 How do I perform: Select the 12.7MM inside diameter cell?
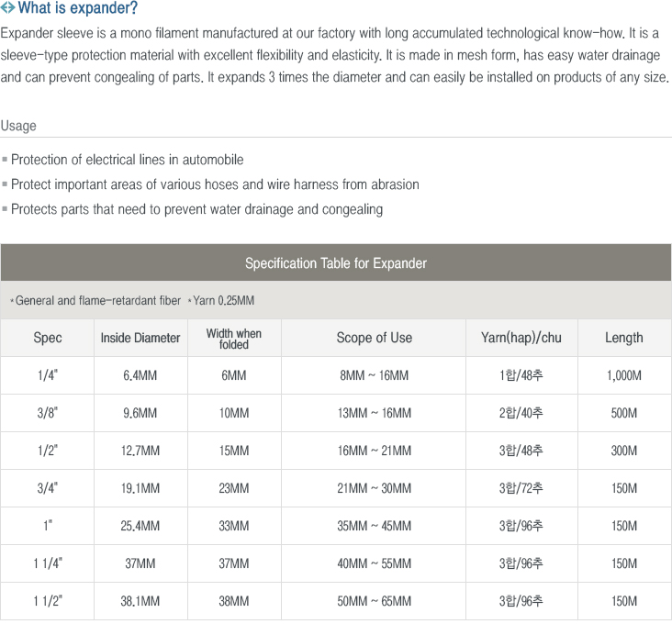pos(140,451)
